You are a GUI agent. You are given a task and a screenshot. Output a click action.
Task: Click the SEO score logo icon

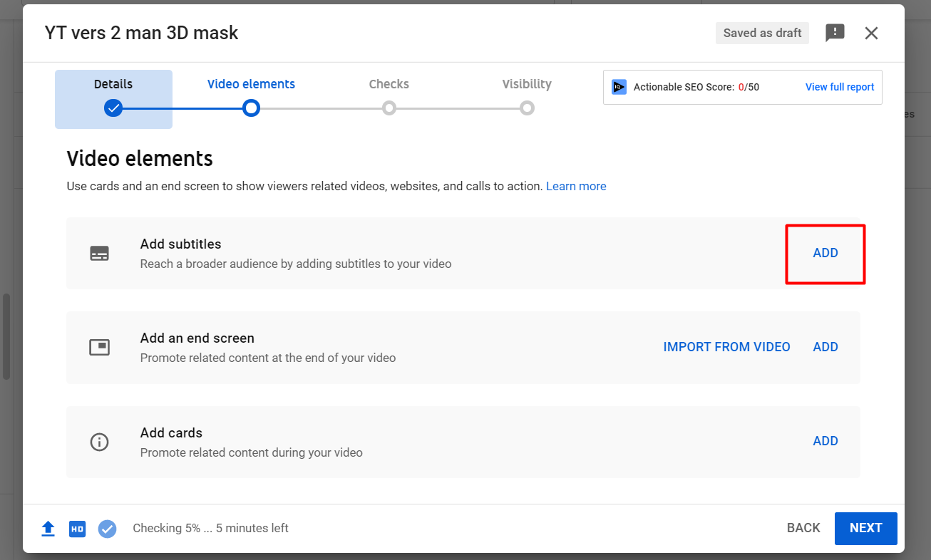pos(619,87)
